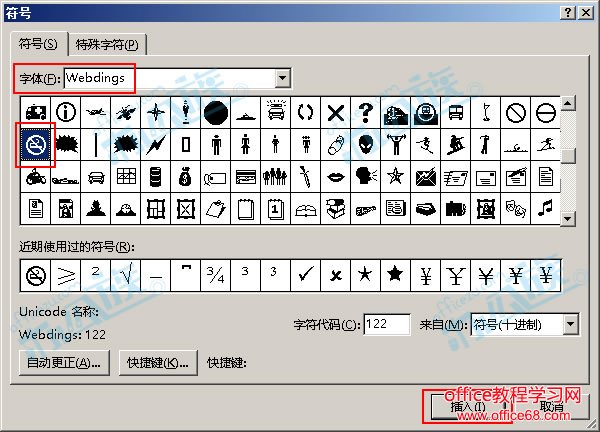Open the 字体 font dropdown arrow
Screen dimensions: 600x432
(282, 78)
